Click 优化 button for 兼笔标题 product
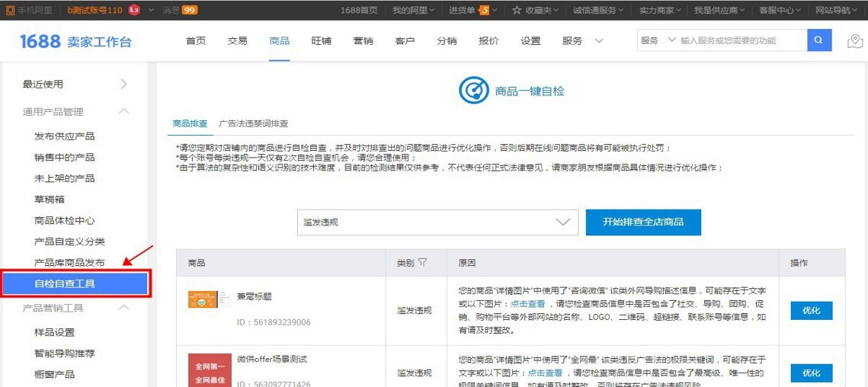868x387 pixels. coord(811,311)
